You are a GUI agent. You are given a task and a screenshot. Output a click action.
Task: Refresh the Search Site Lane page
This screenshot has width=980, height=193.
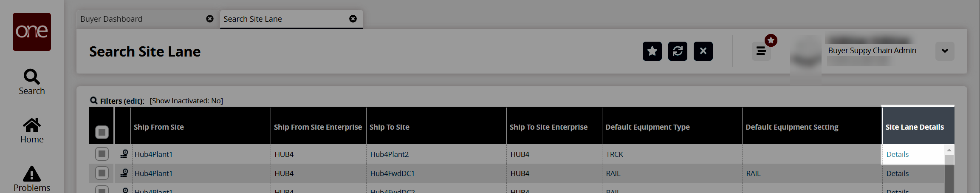pyautogui.click(x=678, y=51)
